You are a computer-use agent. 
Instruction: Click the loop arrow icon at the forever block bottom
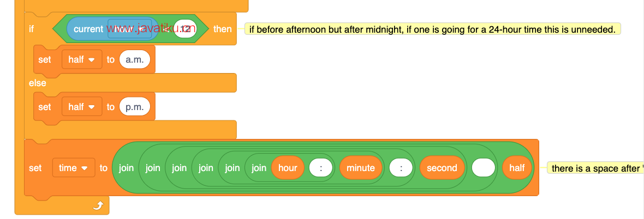(98, 205)
